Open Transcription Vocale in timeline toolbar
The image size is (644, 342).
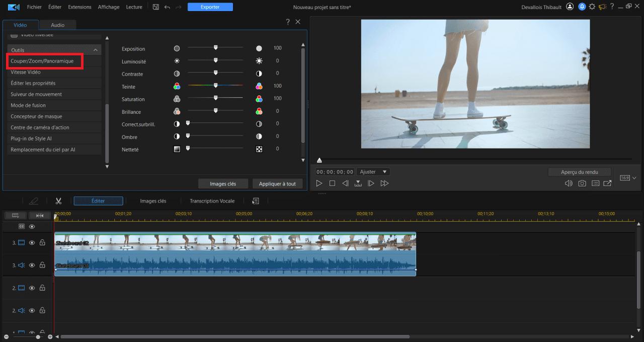pyautogui.click(x=212, y=201)
